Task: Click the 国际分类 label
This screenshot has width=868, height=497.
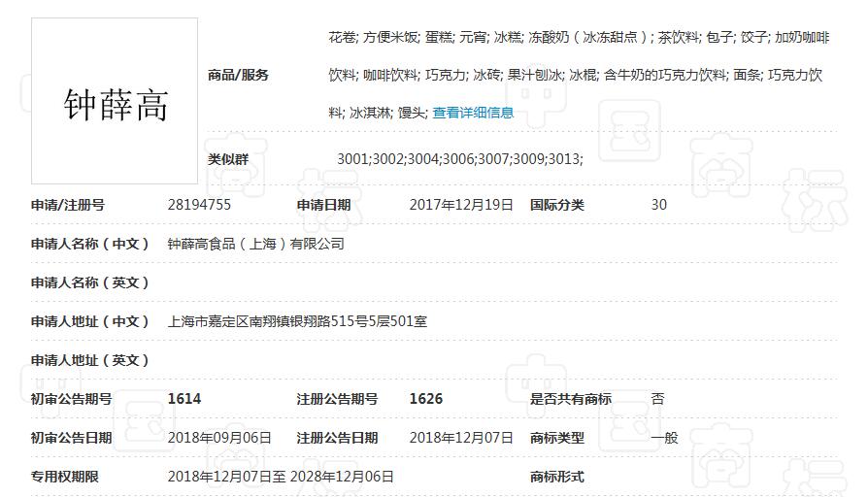Action: click(557, 206)
